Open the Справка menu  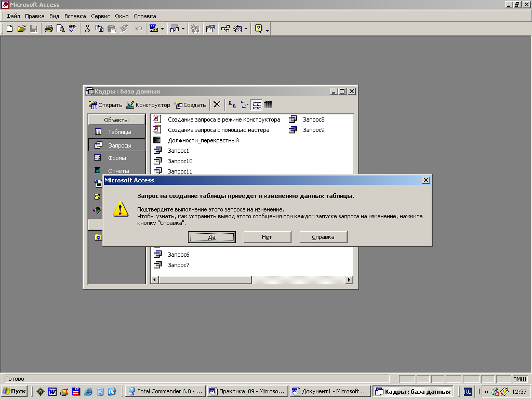[x=145, y=16]
